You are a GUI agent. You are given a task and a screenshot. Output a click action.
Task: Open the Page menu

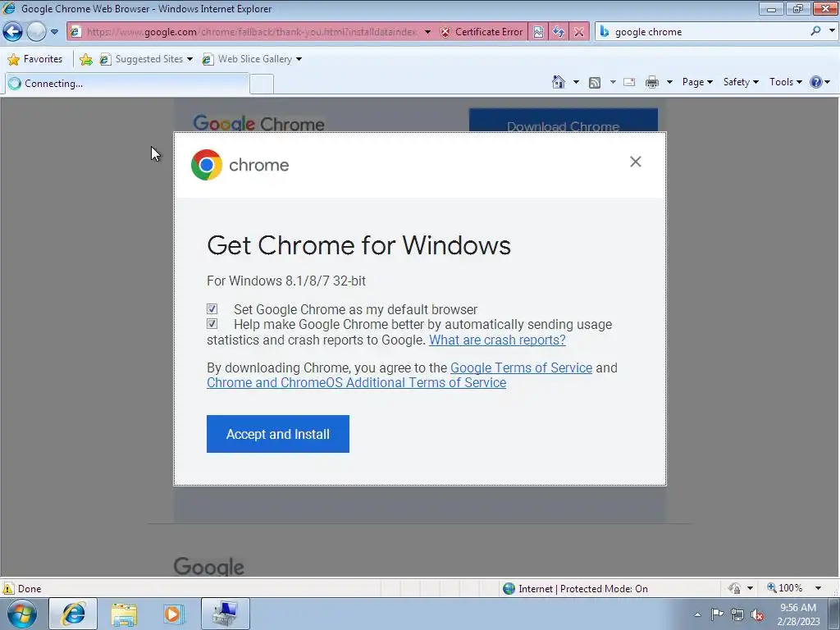tap(697, 82)
